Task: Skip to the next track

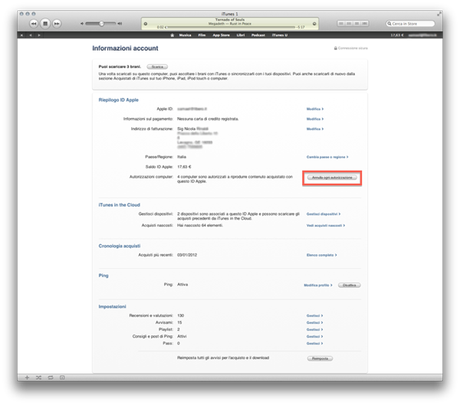Action: click(x=57, y=24)
